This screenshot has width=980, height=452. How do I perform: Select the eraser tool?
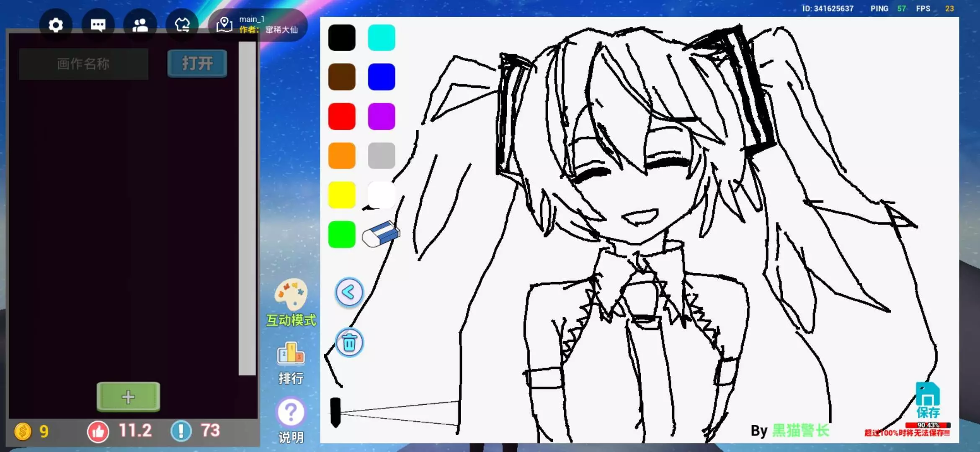click(381, 234)
